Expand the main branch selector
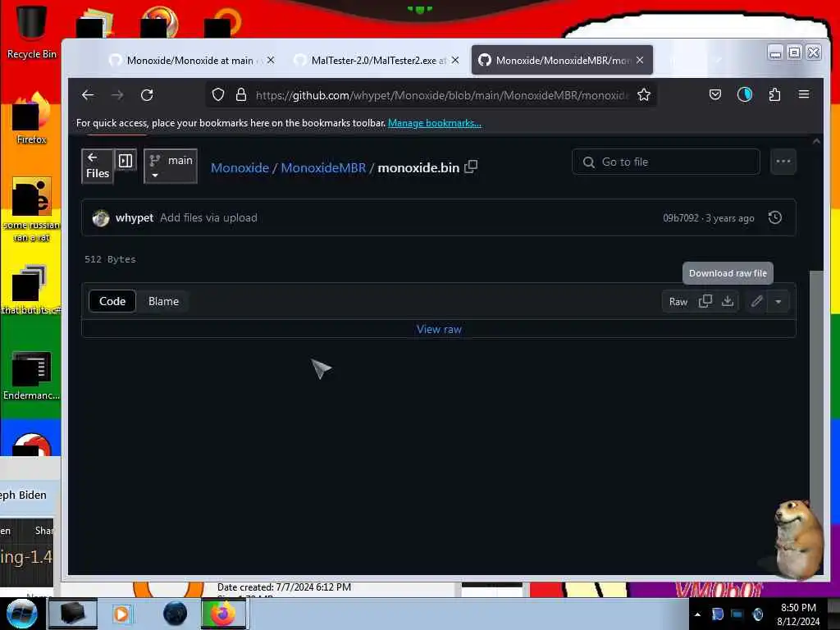 [x=171, y=166]
